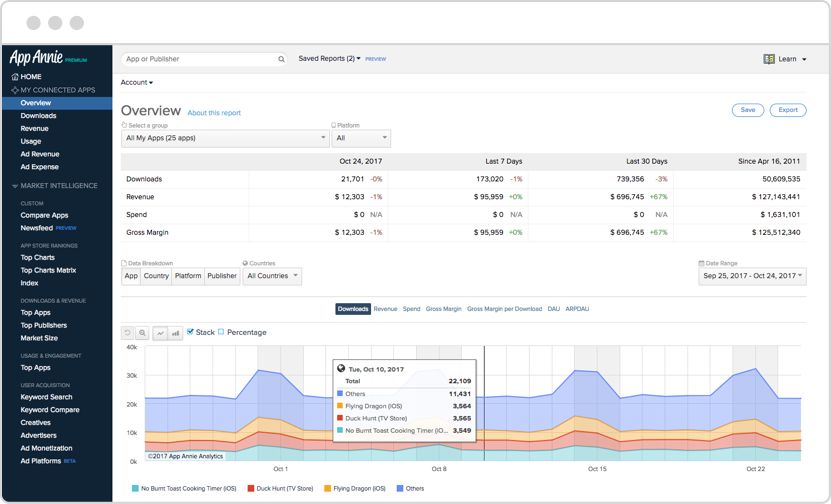Expand the All Countries dropdown
831x504 pixels.
coord(272,276)
